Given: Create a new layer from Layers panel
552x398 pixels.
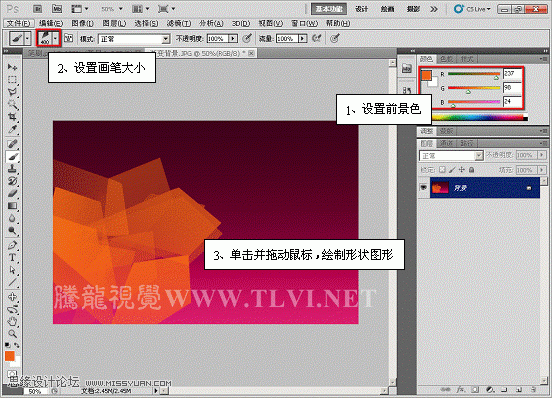Looking at the screenshot, I should tap(519, 390).
